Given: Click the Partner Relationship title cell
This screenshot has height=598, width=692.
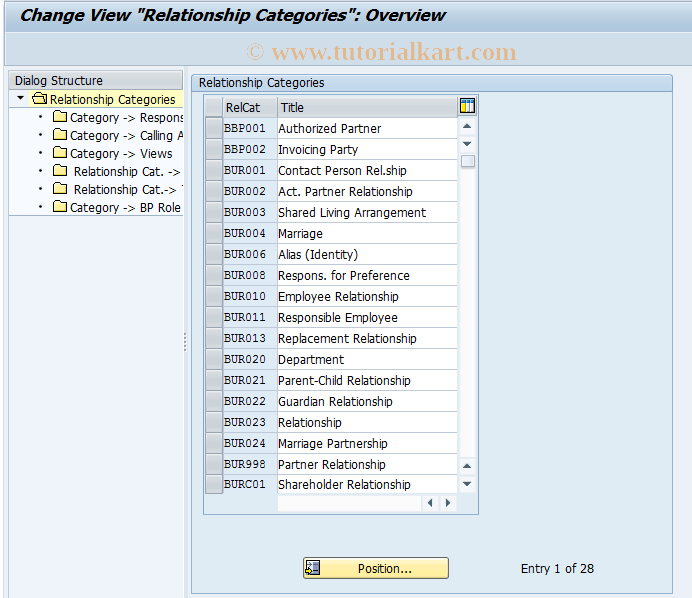Looking at the screenshot, I should click(x=367, y=464).
